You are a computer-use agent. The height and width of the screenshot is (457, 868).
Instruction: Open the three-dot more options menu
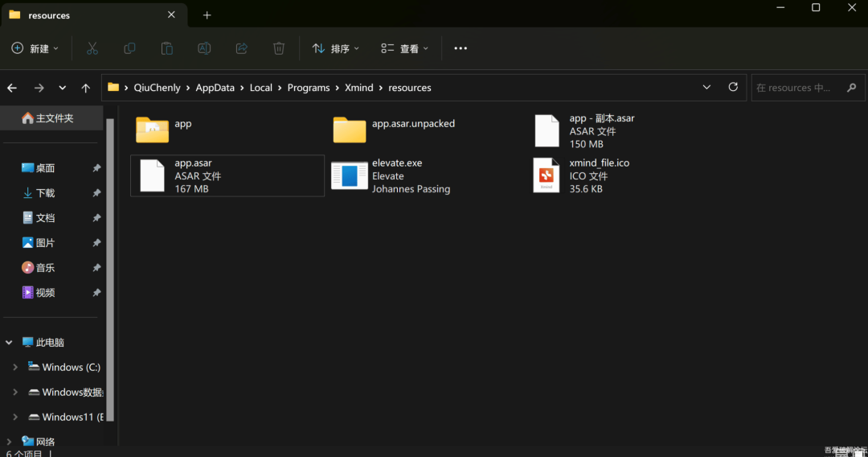(461, 49)
